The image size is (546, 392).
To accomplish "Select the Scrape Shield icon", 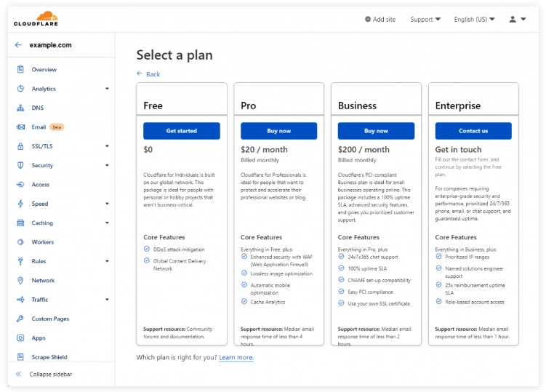I will (20, 357).
